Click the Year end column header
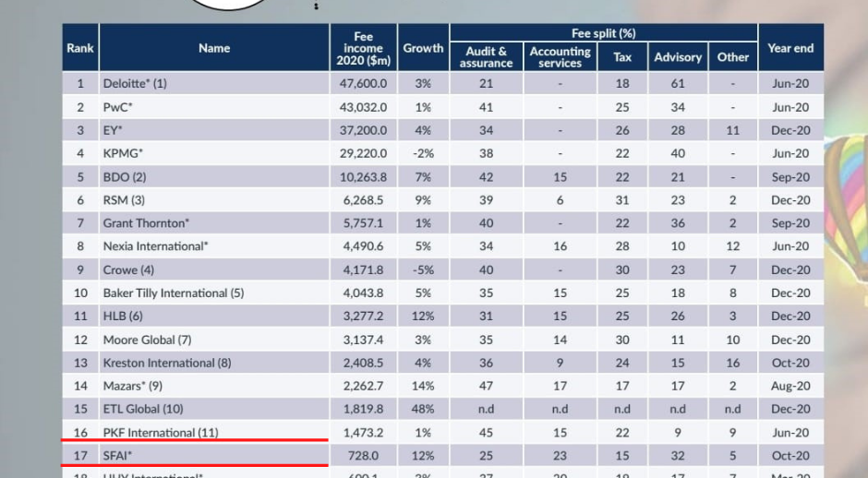Screen dimensions: 868x478 click(790, 48)
